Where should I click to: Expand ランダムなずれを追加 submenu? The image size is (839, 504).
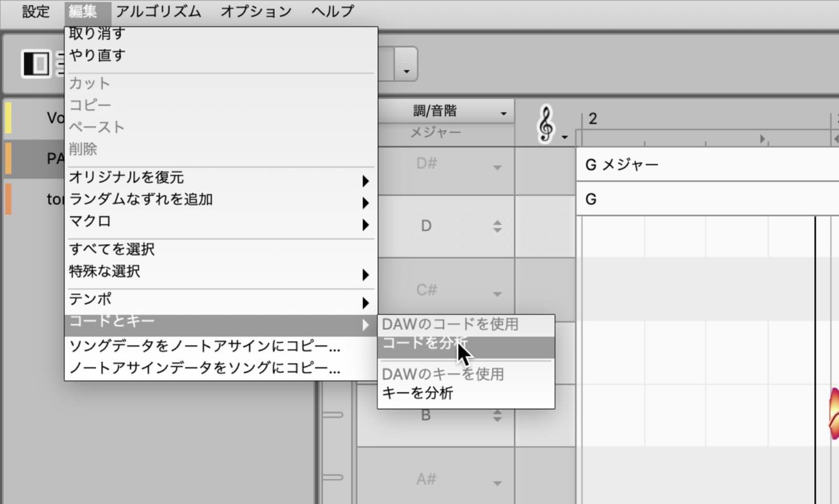(221, 200)
